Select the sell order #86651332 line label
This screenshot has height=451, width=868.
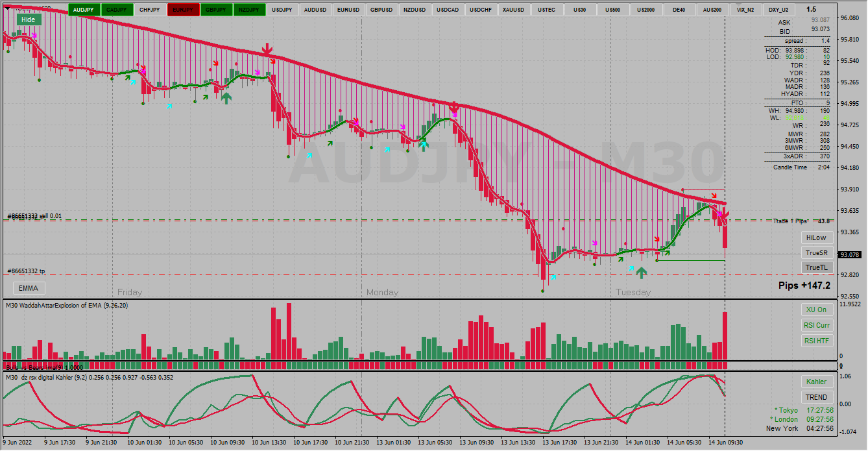click(x=35, y=216)
